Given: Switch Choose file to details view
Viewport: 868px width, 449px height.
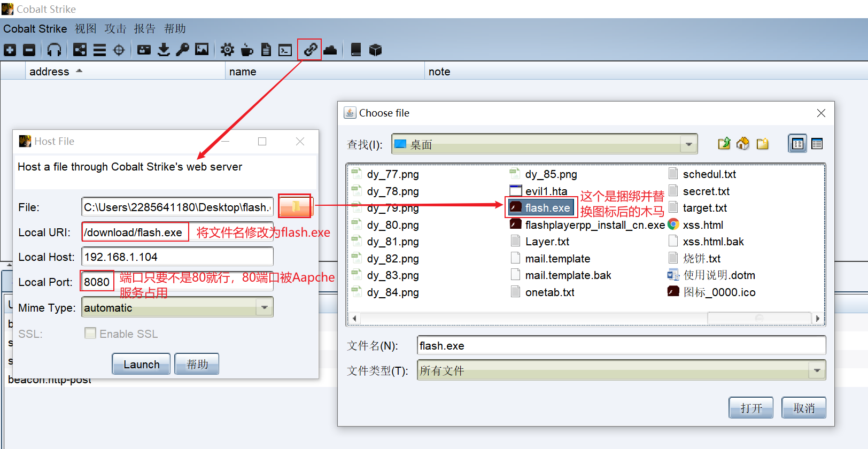Looking at the screenshot, I should click(817, 144).
